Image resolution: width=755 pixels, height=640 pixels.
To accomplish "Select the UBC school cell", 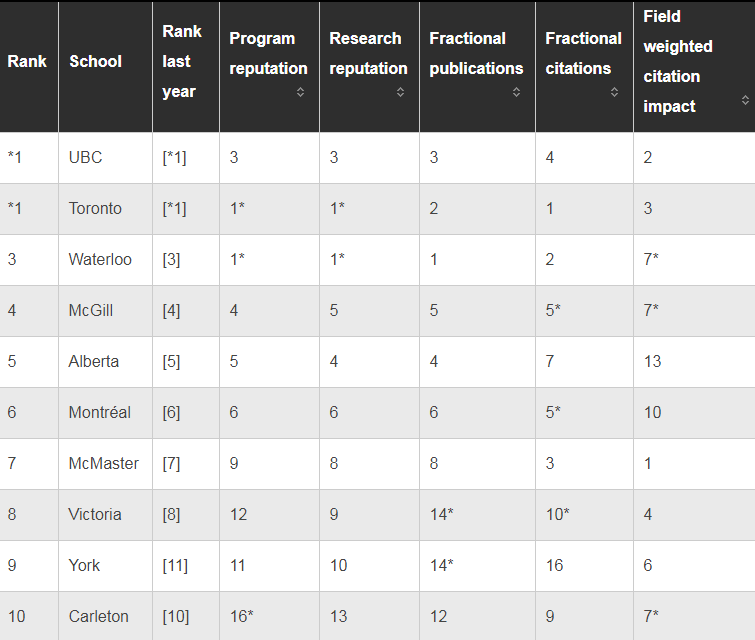I will click(85, 158).
